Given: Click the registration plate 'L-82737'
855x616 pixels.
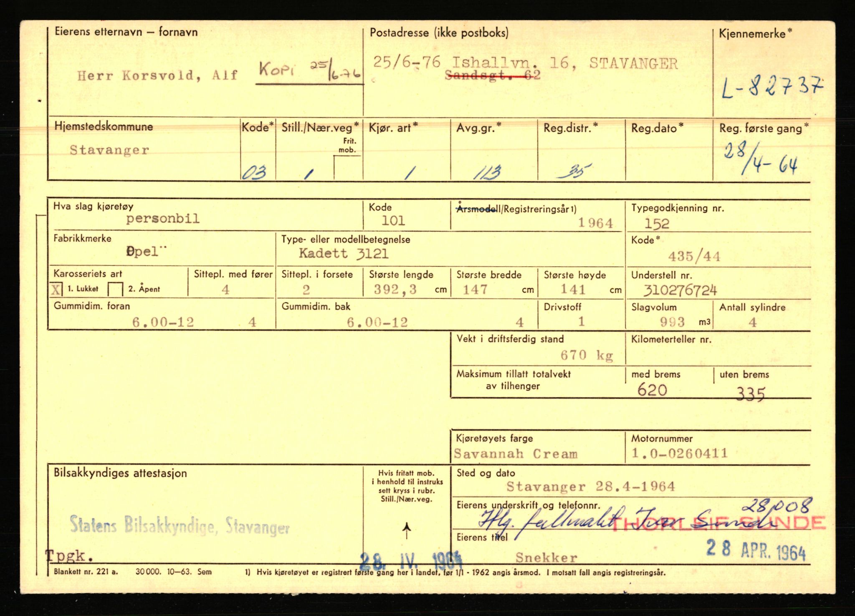Looking at the screenshot, I should tap(772, 87).
